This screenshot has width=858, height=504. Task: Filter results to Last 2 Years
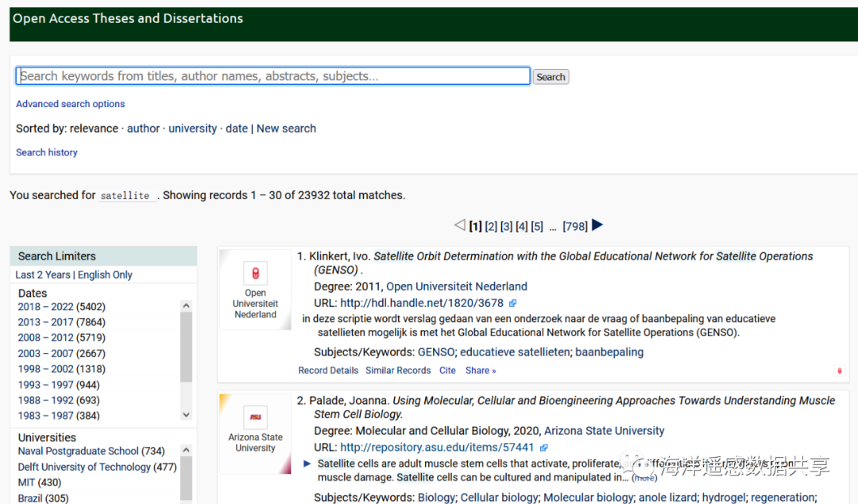tap(43, 275)
